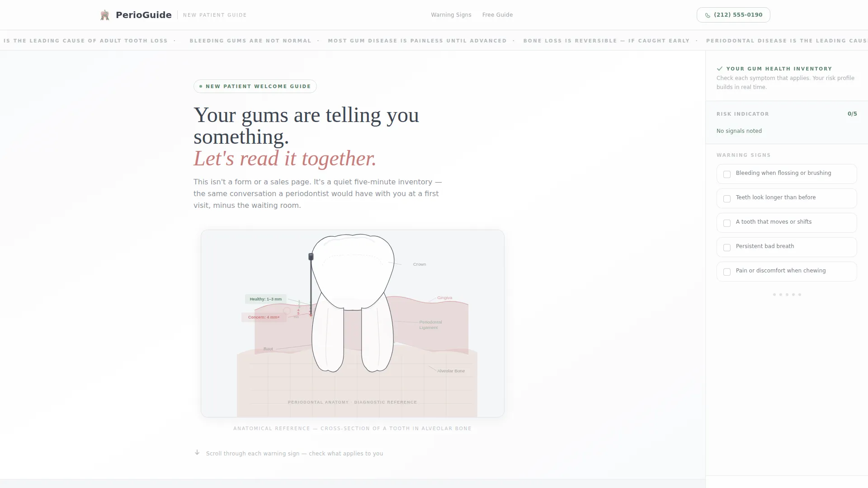Click the Periodontal Ligament label

click(x=430, y=325)
